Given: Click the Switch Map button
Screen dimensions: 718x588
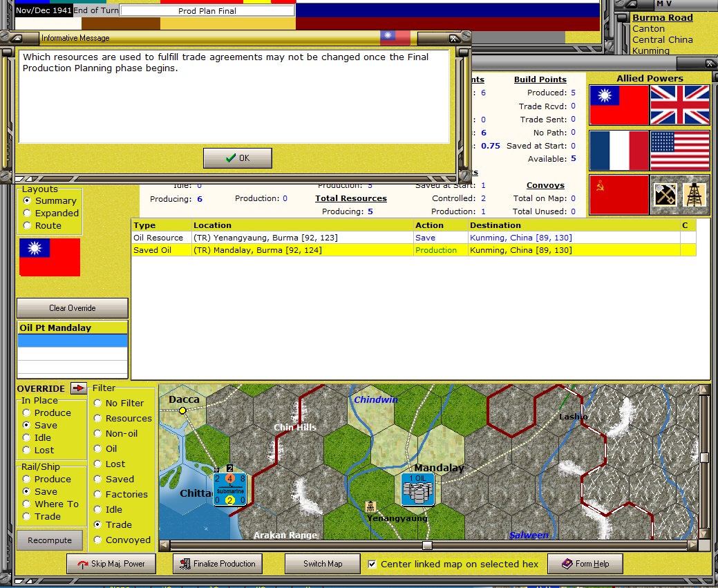Looking at the screenshot, I should point(323,564).
